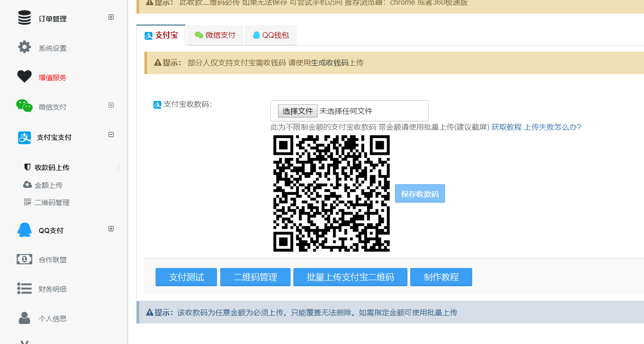Click the Alipay QR code image

tap(331, 193)
